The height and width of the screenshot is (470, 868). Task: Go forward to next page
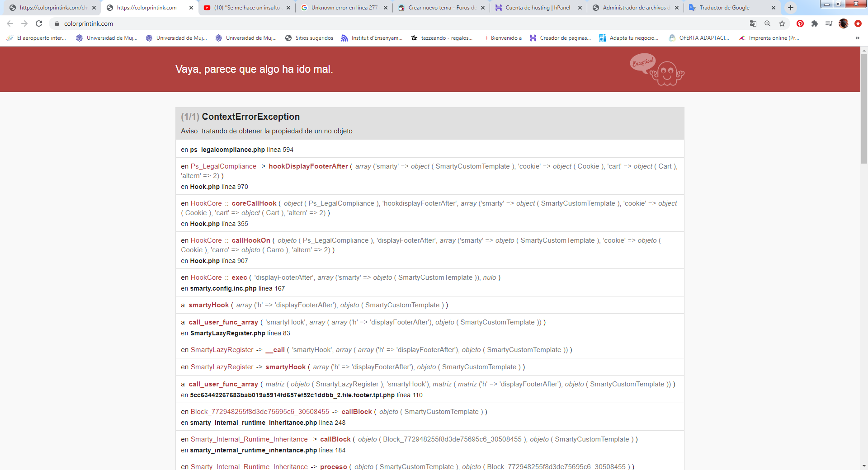pos(24,23)
